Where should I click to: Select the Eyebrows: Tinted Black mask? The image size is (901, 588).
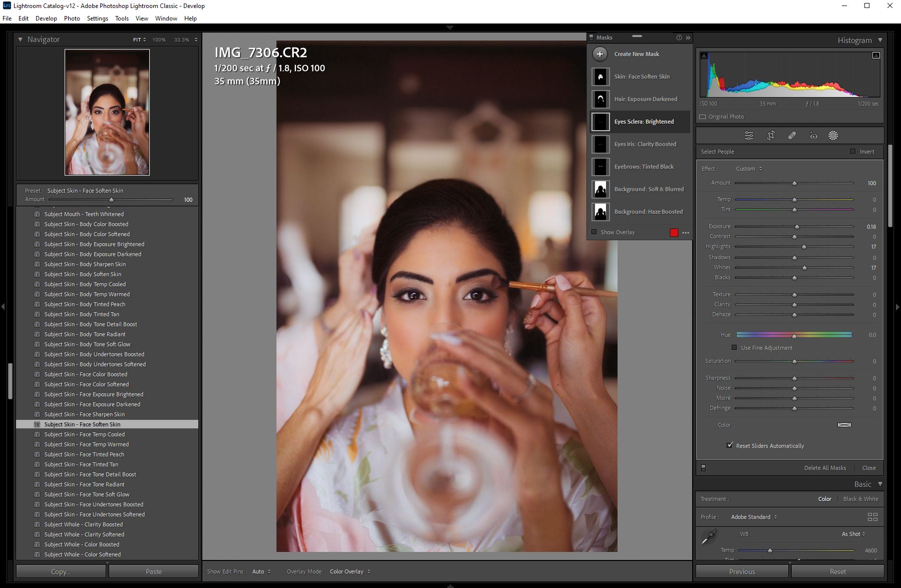coord(644,167)
